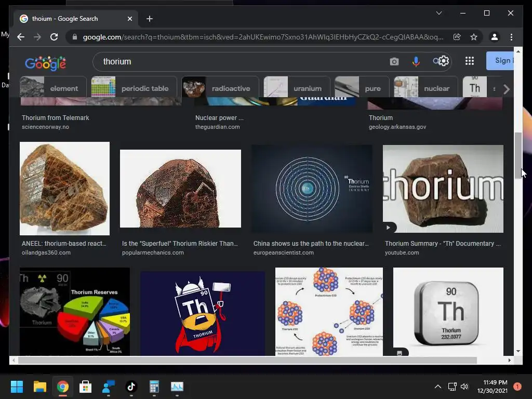Viewport: 532px width, 399px height.
Task: Open the Thorium Reserves pie chart thumbnail
Action: coord(75,312)
